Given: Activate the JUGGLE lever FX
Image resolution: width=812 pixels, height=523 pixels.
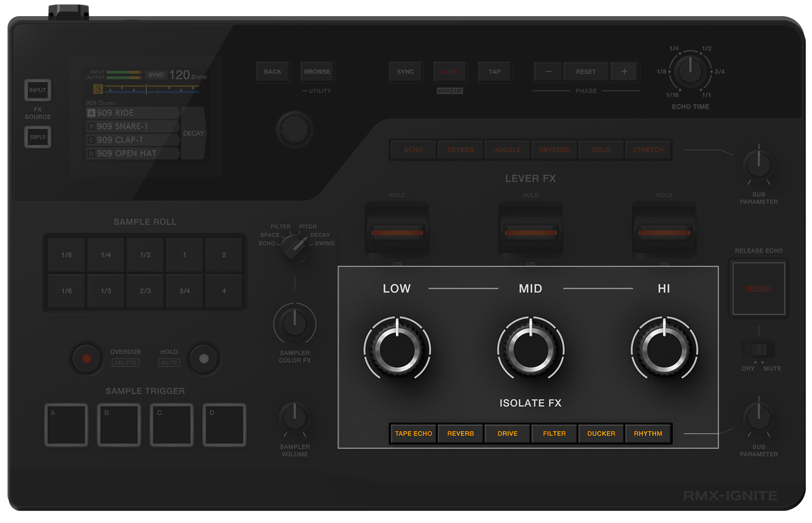Looking at the screenshot, I should coord(507,150).
